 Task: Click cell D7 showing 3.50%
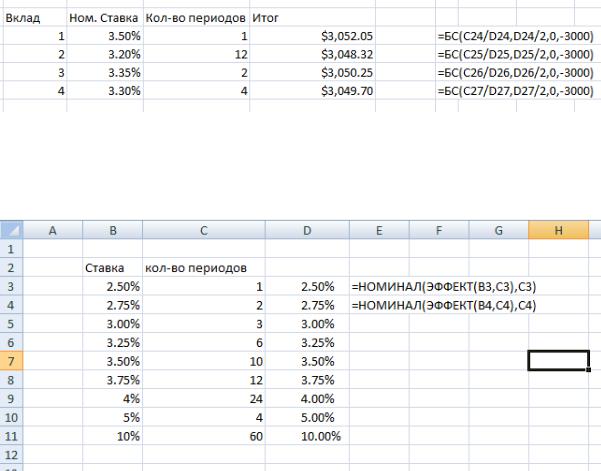tap(307, 361)
